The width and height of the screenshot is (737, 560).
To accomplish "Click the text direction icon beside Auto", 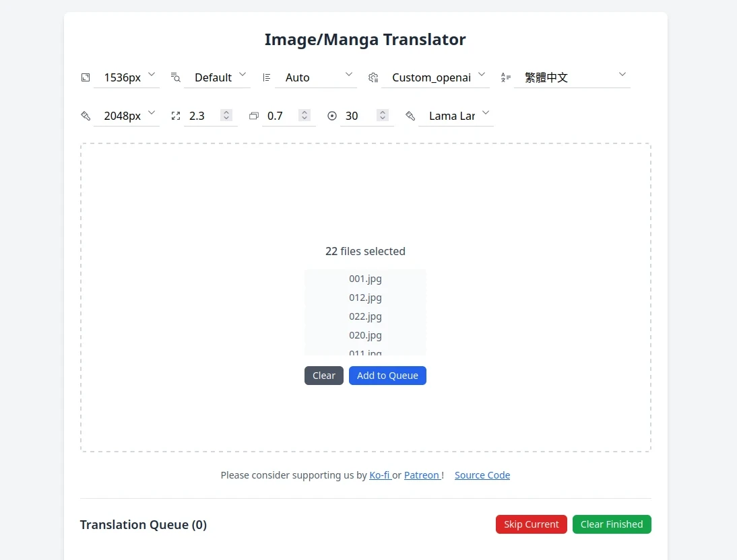I will (267, 77).
